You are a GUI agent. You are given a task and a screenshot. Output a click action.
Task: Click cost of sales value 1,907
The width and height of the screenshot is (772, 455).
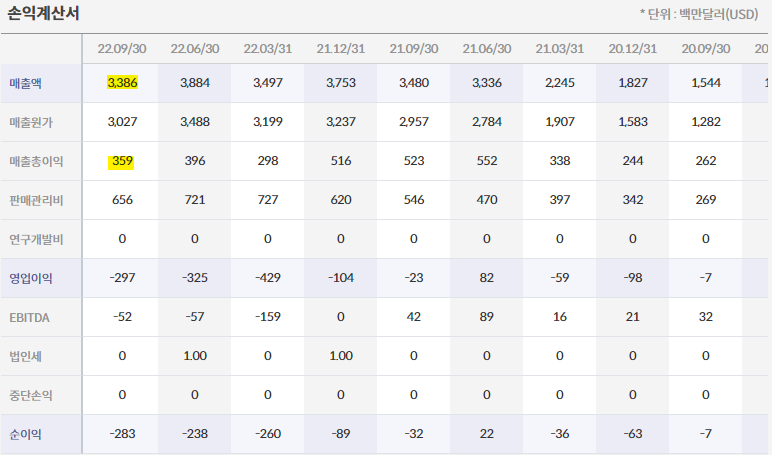(x=560, y=122)
